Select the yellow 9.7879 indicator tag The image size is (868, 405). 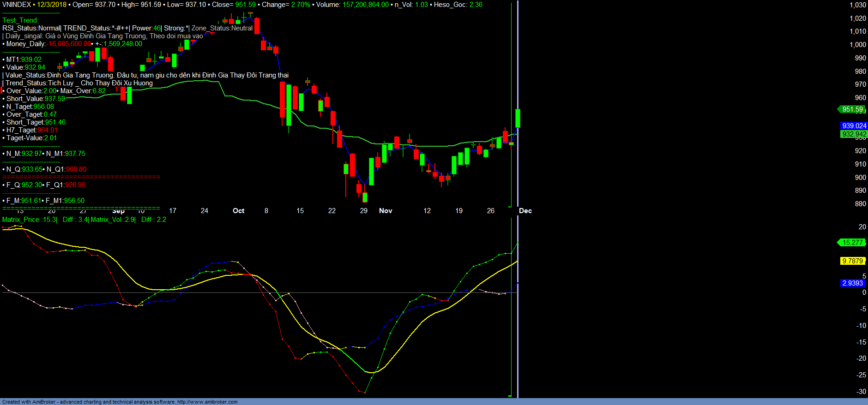tap(852, 261)
